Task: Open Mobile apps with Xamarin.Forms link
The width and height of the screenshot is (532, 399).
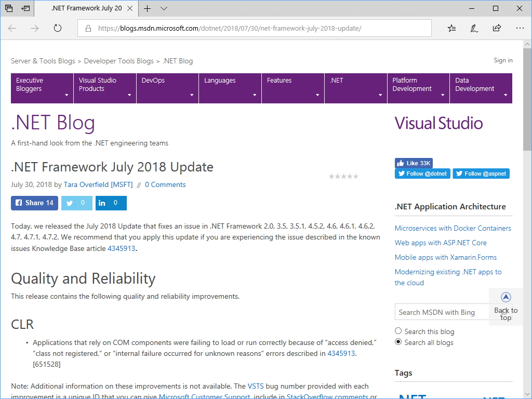Action: [445, 257]
